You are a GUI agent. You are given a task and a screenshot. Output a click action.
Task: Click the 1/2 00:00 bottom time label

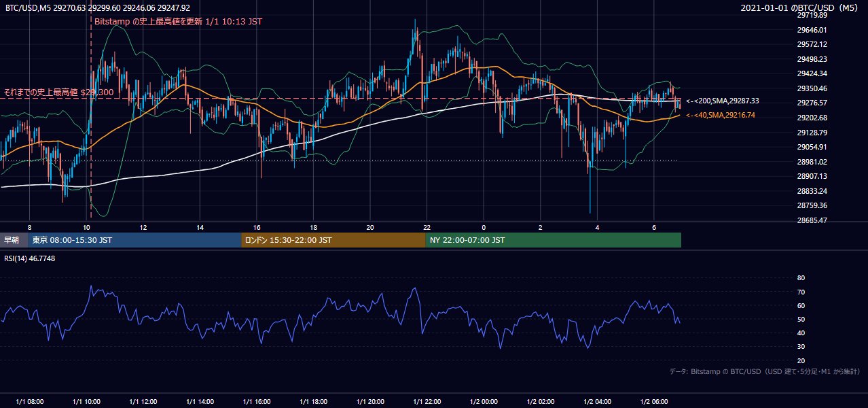point(484,402)
